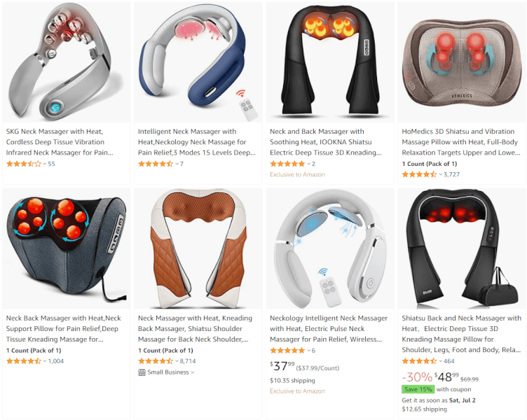The image size is (527, 420).
Task: Expand the Small Business dropdown chevron
Action: (193, 372)
